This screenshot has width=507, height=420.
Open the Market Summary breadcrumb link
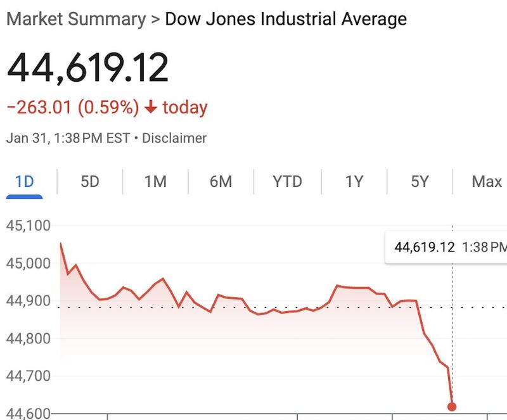coord(75,18)
